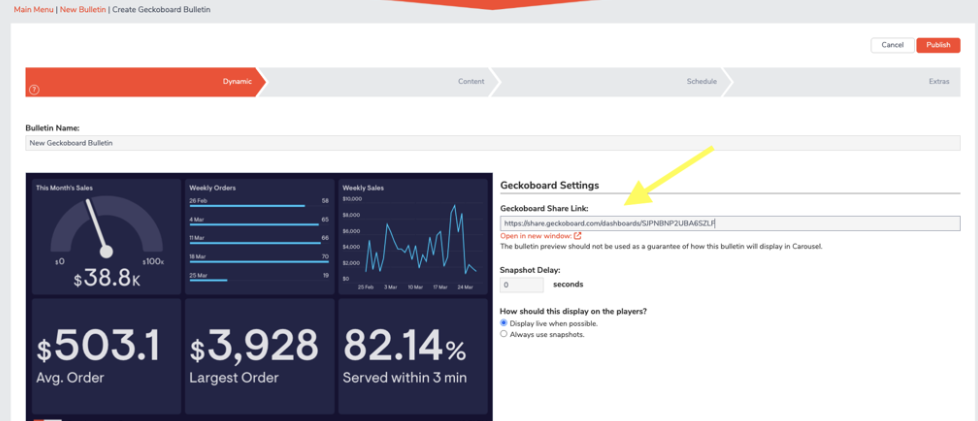Click the Geckoboard Share Link field
978x421 pixels.
pos(730,223)
